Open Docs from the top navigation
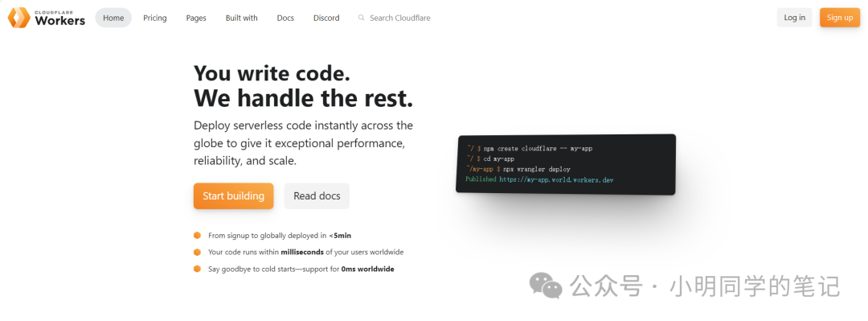 click(x=285, y=18)
